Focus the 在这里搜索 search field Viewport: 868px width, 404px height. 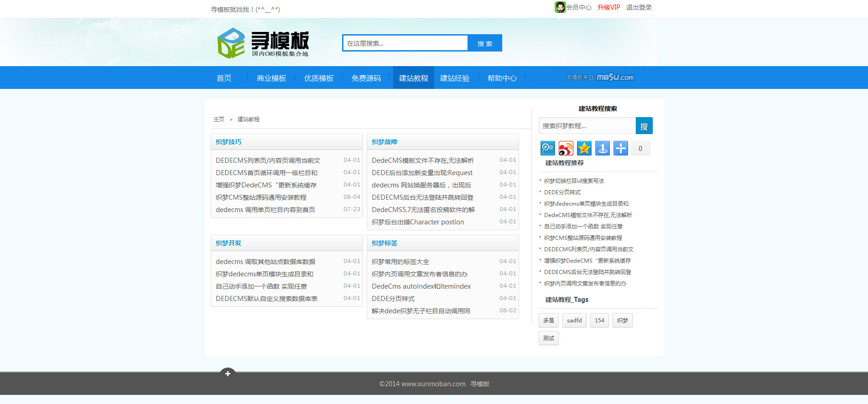[x=405, y=43]
